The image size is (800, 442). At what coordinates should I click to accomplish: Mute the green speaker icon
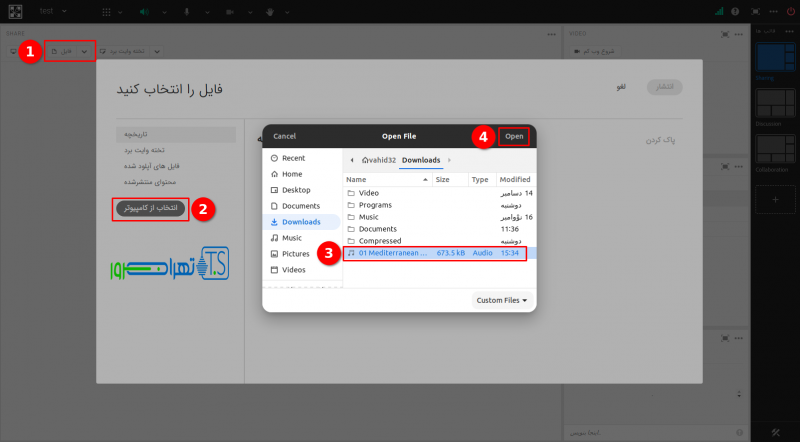point(144,12)
